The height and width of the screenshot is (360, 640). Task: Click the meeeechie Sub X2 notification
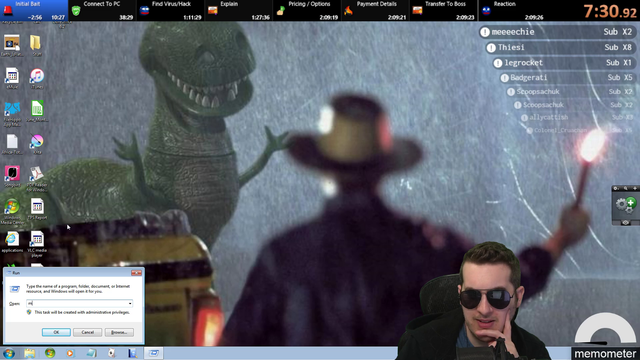[x=557, y=32]
